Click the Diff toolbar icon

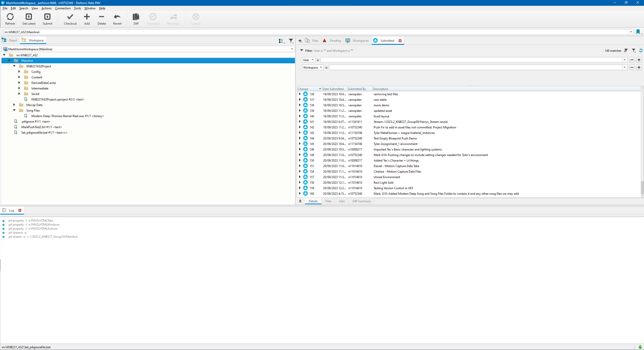[136, 17]
